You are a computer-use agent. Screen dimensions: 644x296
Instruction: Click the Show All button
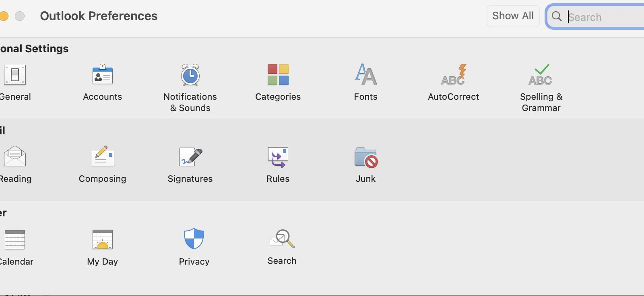click(513, 16)
